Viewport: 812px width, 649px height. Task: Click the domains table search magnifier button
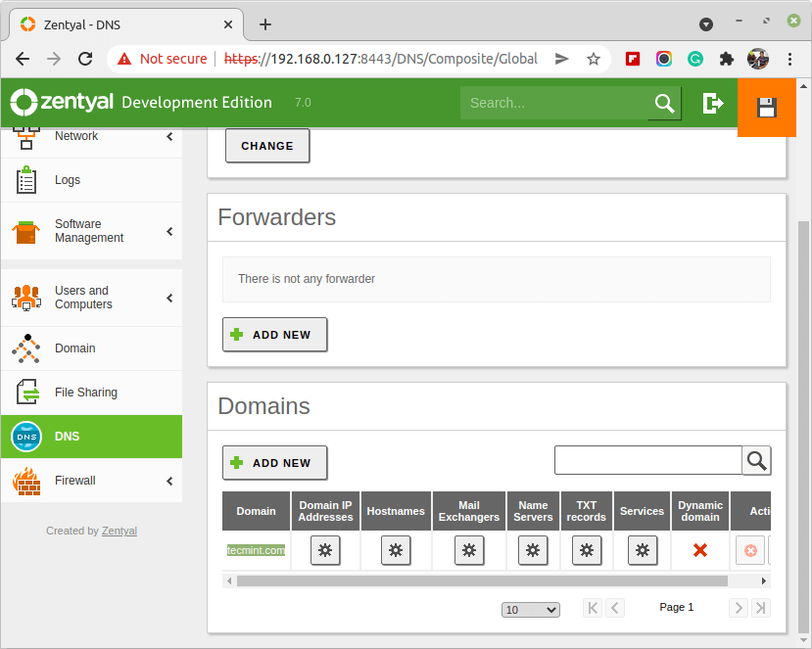[756, 461]
